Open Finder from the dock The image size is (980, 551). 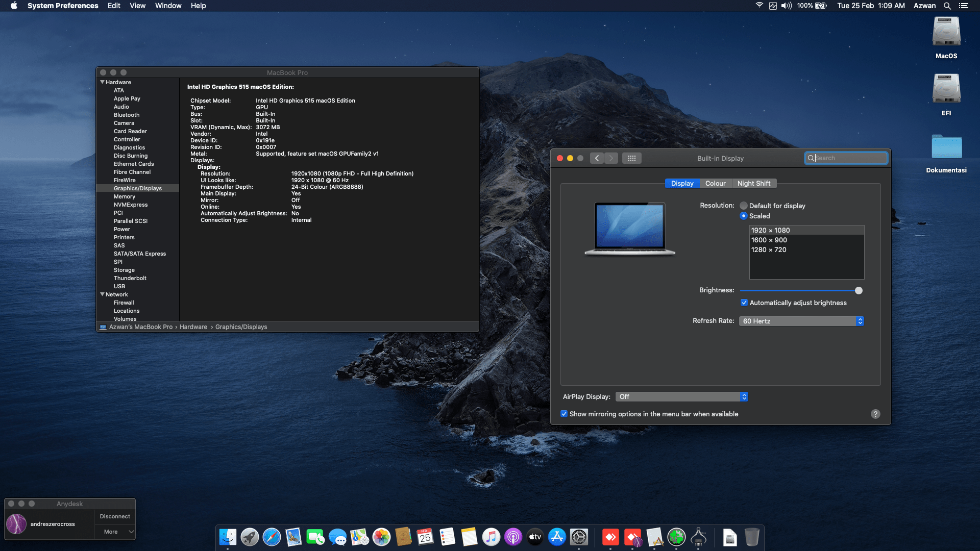coord(228,537)
